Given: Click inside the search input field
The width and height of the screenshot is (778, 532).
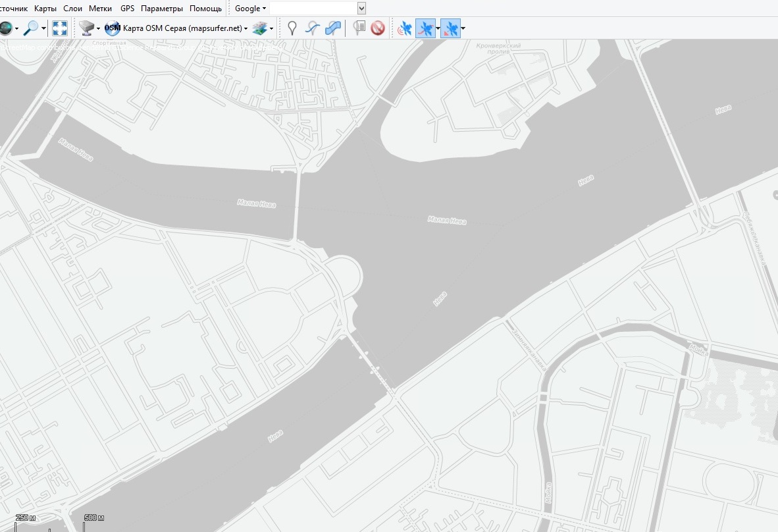Looking at the screenshot, I should tap(313, 9).
